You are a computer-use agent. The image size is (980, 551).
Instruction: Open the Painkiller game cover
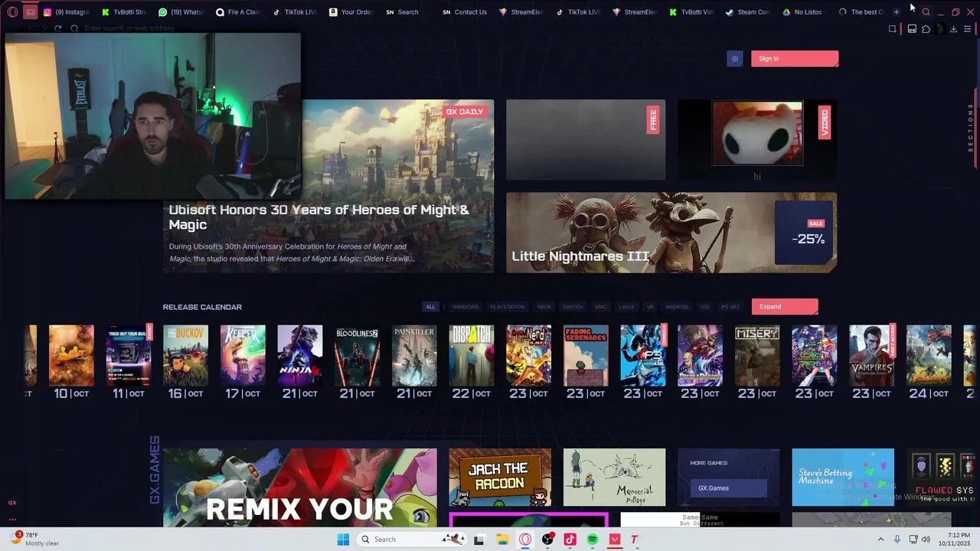(414, 355)
